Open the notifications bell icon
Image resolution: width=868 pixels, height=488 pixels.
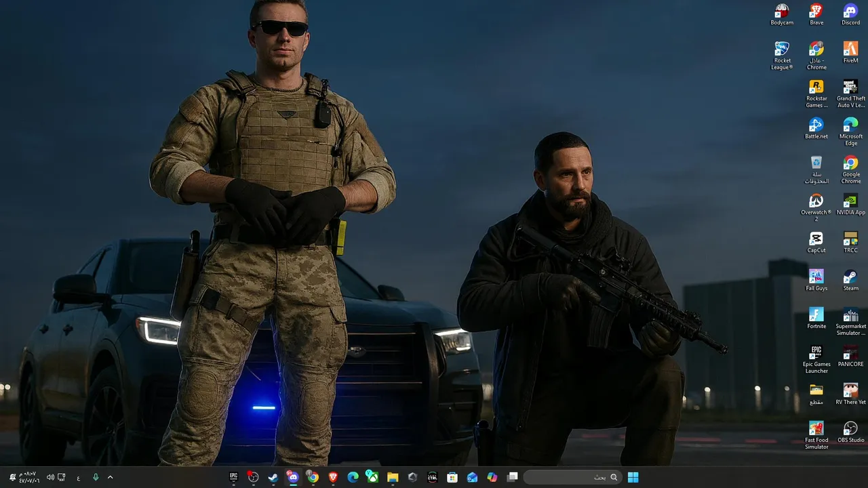(12, 477)
